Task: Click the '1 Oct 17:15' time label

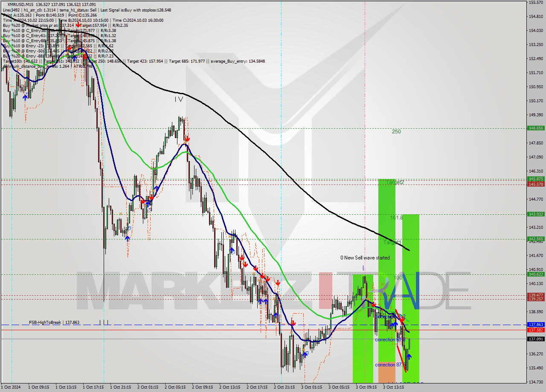Action: click(93, 387)
